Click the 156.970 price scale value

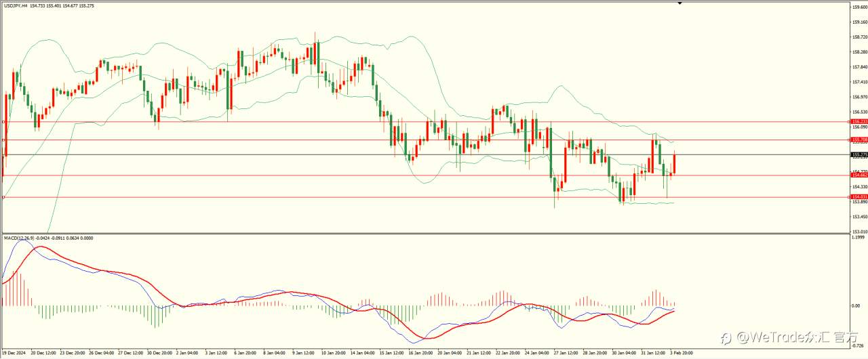859,96
